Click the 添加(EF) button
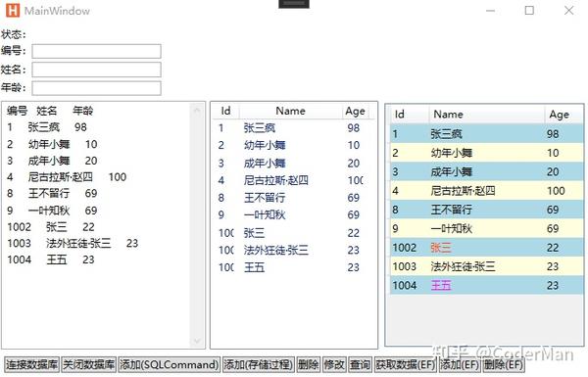 click(460, 364)
